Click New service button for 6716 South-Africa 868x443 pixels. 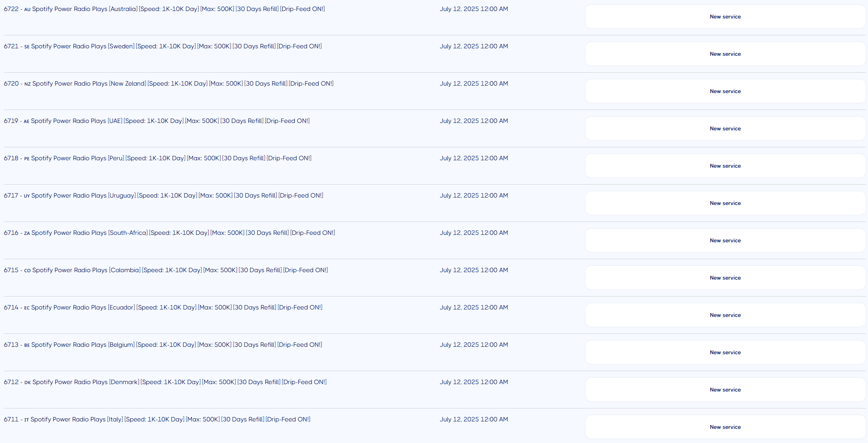click(725, 240)
